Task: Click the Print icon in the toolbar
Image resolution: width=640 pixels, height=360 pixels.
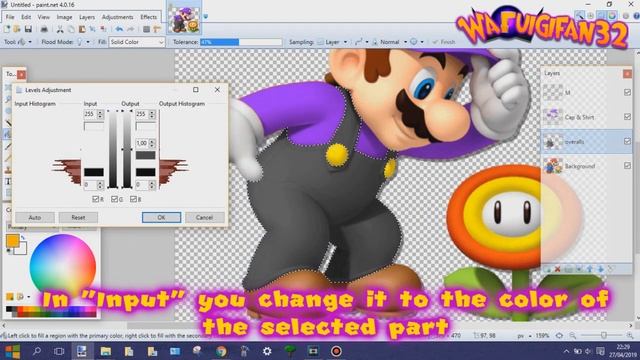Action: coord(44,29)
